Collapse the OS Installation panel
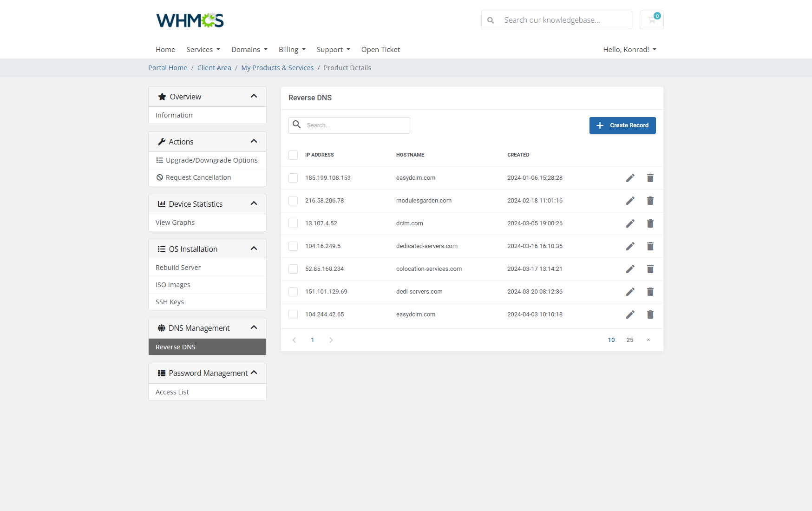The width and height of the screenshot is (812, 511). (x=254, y=249)
